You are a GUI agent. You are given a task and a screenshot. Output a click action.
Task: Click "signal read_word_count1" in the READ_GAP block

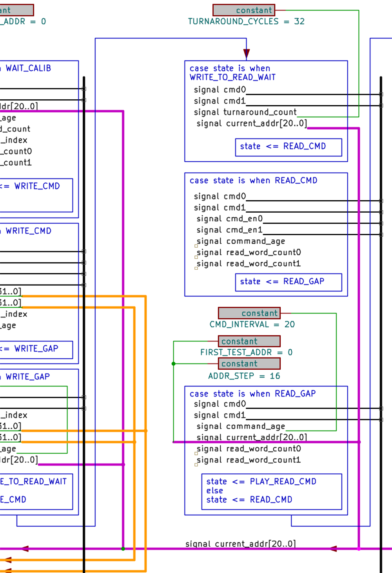pyautogui.click(x=249, y=460)
